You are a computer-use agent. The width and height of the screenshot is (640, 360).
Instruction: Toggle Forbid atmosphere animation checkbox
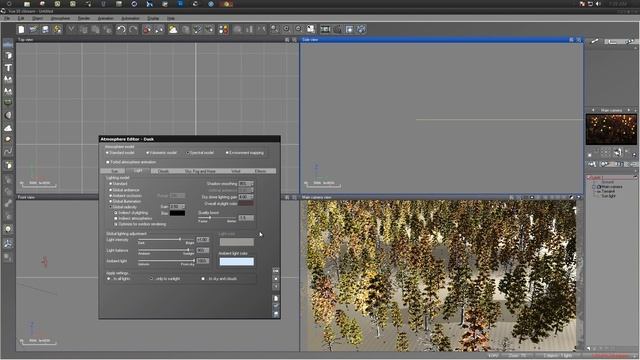[x=108, y=162]
